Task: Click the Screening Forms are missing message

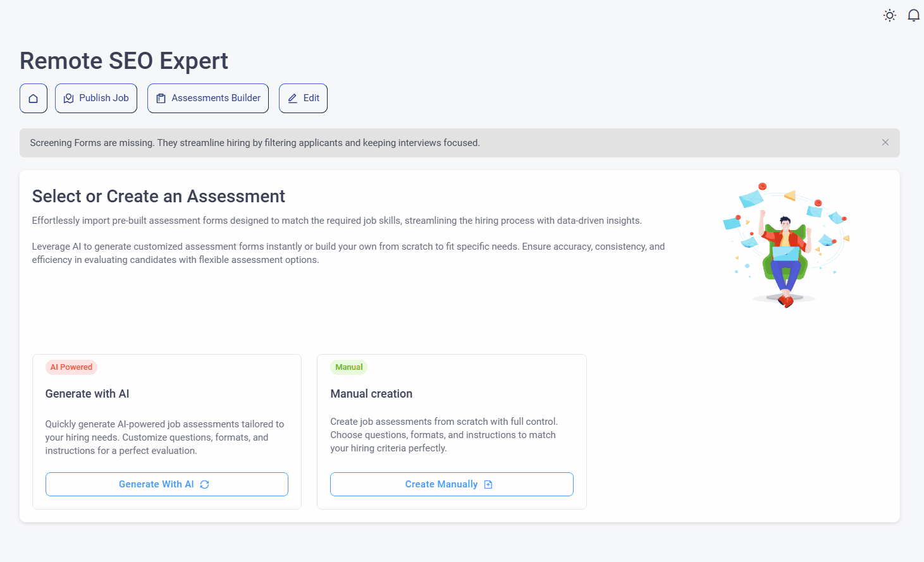Action: pyautogui.click(x=255, y=143)
